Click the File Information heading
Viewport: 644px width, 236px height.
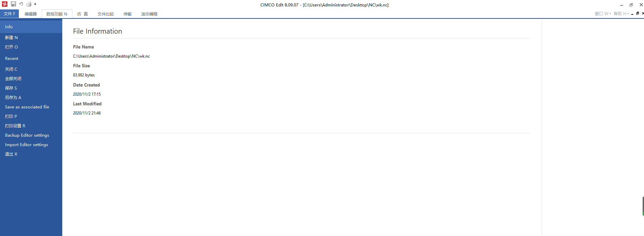[98, 31]
